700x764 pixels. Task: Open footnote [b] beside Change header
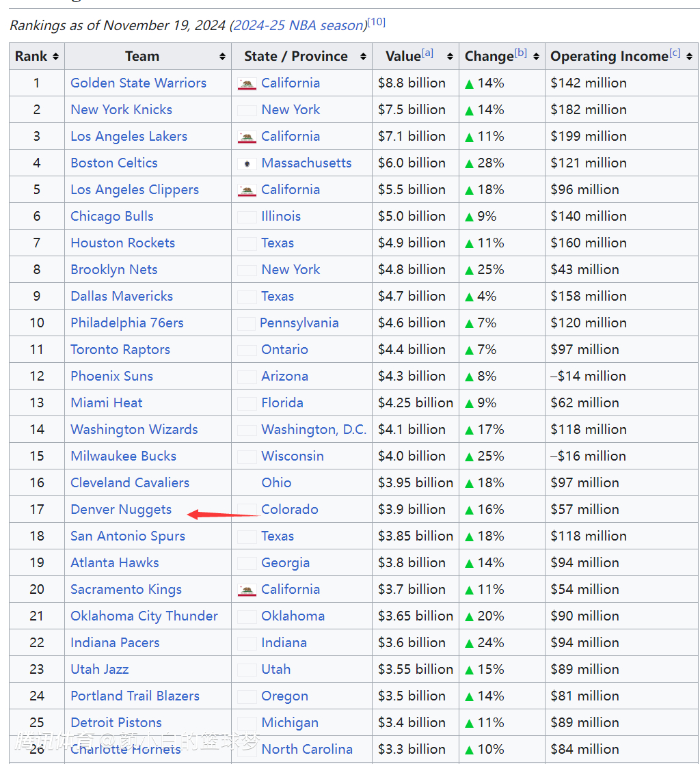pos(521,53)
